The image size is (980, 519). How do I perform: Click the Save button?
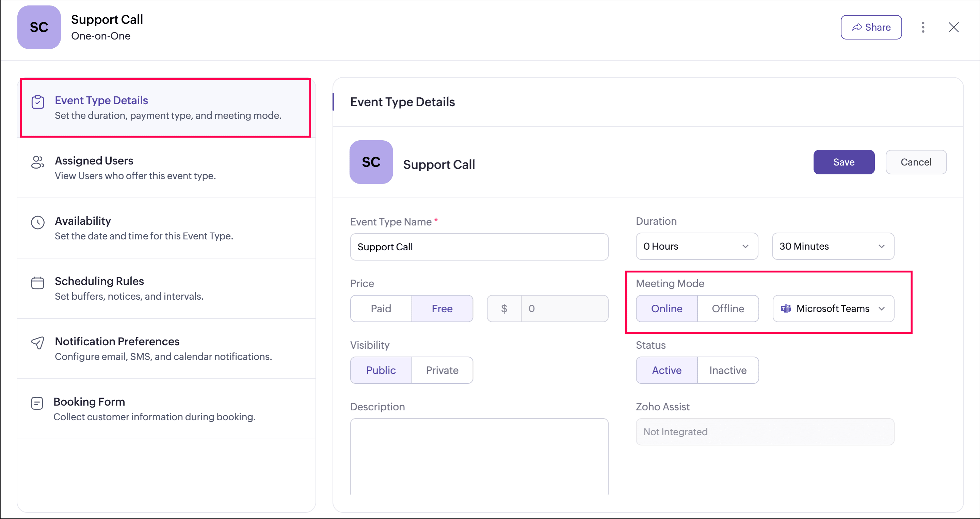(844, 162)
